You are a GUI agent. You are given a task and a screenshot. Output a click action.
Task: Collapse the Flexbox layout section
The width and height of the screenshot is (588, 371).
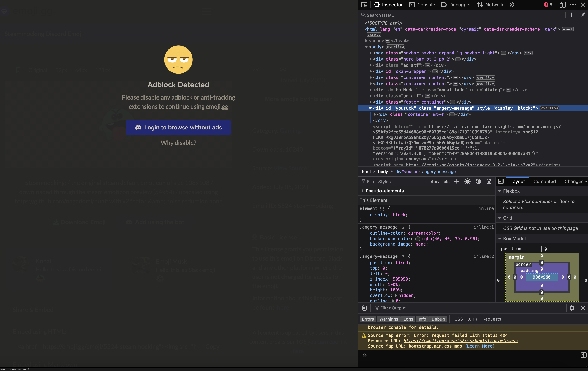[x=500, y=191]
